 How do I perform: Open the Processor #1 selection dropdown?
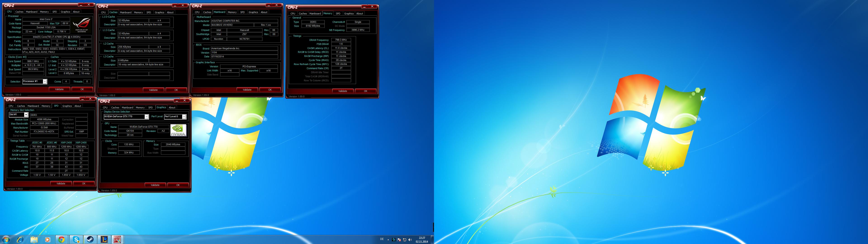click(x=45, y=81)
